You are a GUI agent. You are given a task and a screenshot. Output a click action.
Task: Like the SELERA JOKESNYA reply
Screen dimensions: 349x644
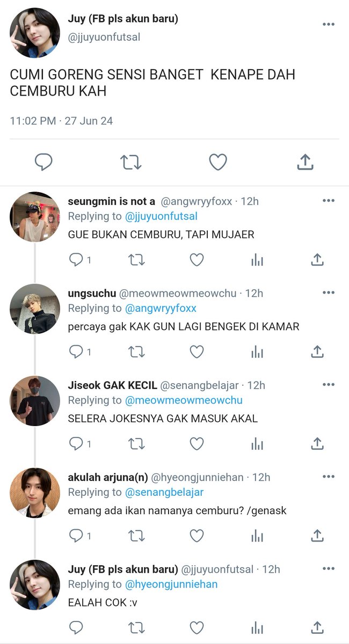pyautogui.click(x=197, y=444)
